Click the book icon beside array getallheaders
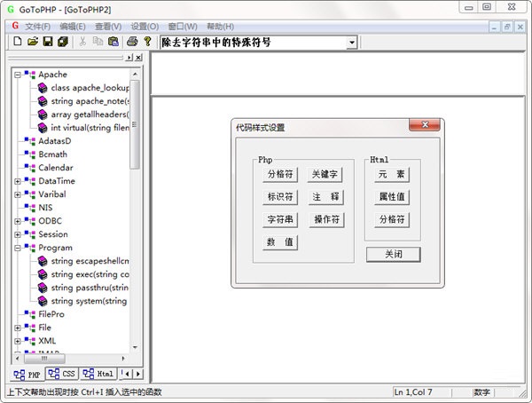The height and width of the screenshot is (403, 532). click(x=43, y=115)
